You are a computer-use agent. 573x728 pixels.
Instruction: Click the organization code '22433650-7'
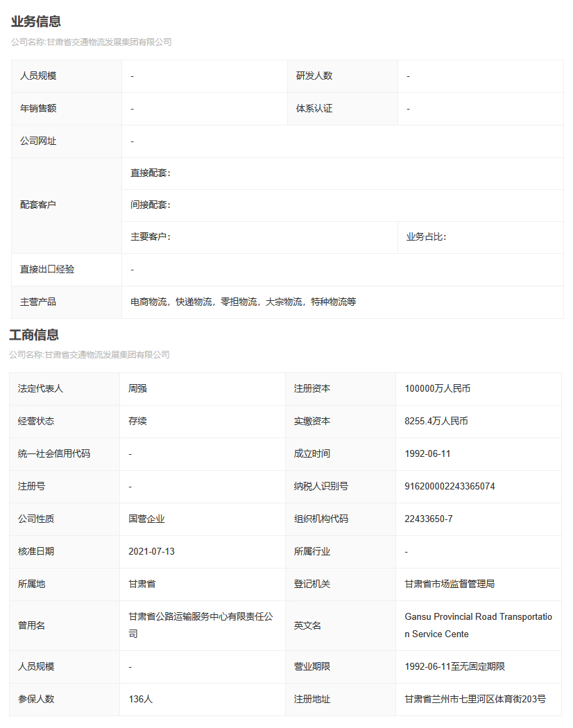pyautogui.click(x=429, y=519)
